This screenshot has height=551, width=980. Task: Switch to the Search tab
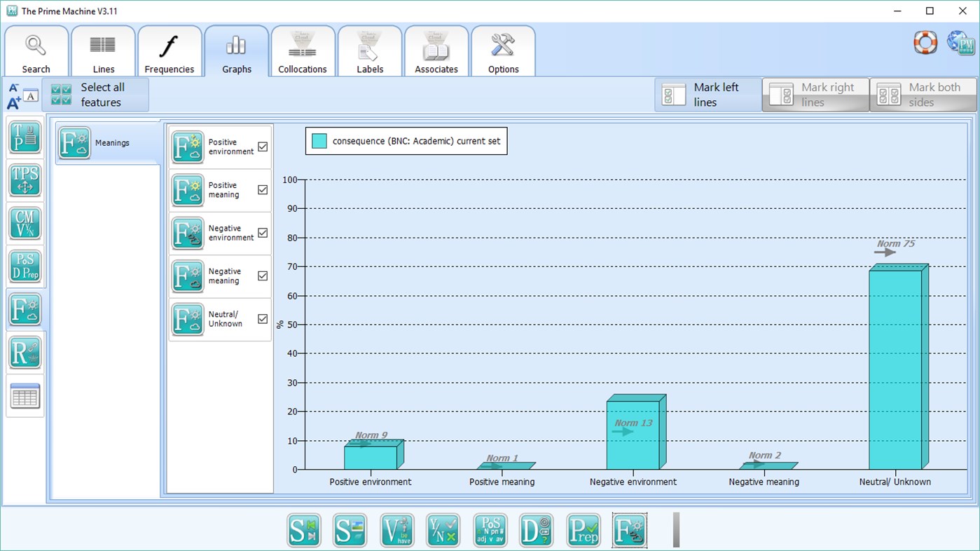(36, 51)
